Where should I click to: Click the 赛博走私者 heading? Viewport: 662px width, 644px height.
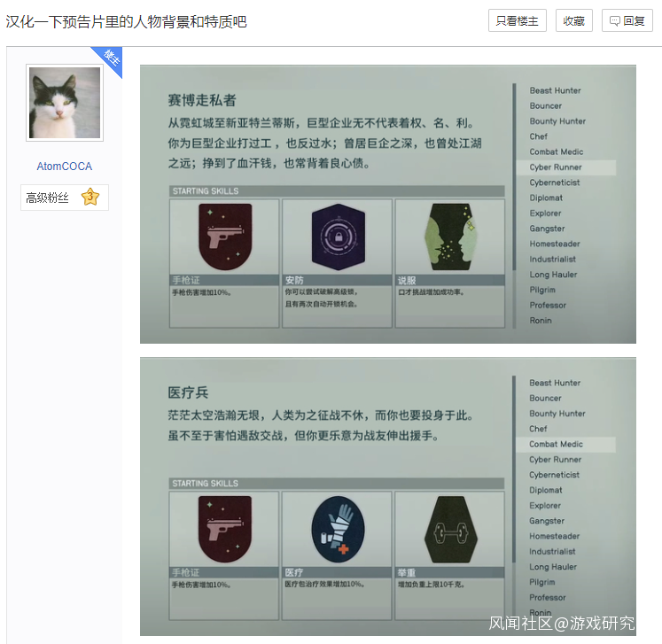(x=202, y=100)
